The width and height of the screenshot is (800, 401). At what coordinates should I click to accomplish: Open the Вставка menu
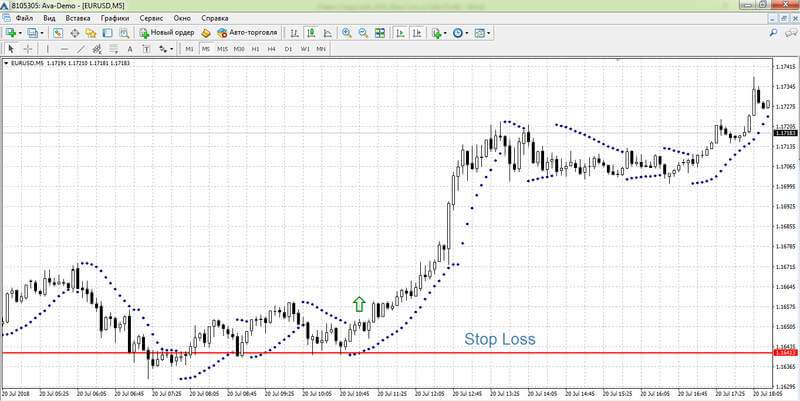coord(78,18)
